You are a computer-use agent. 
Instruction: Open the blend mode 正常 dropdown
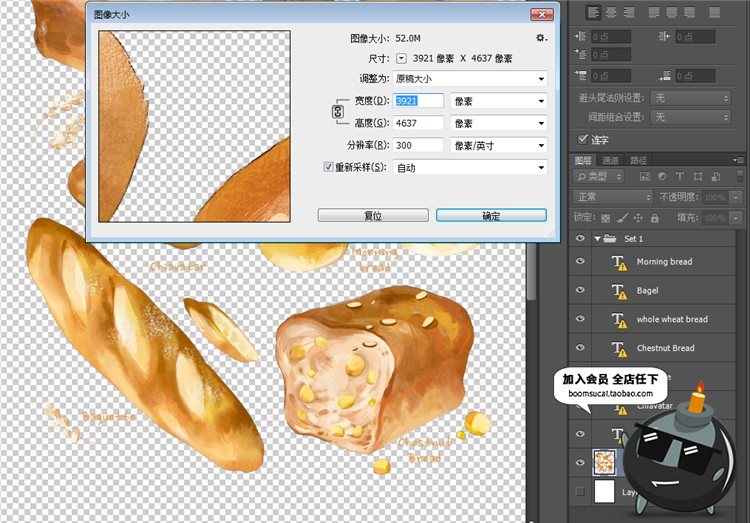[612, 197]
